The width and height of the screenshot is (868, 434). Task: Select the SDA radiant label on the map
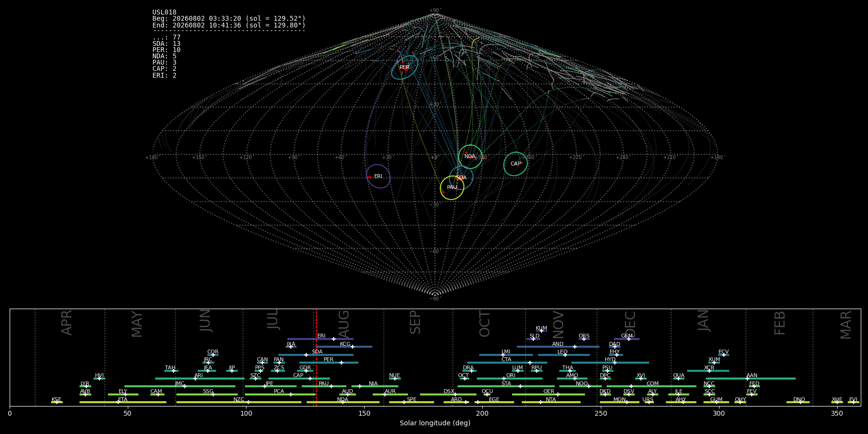coord(461,178)
